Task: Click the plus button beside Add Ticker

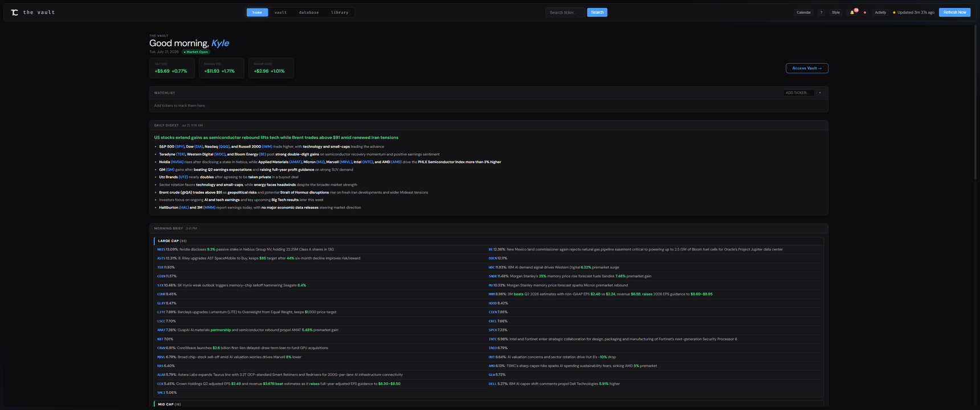Action: (820, 93)
